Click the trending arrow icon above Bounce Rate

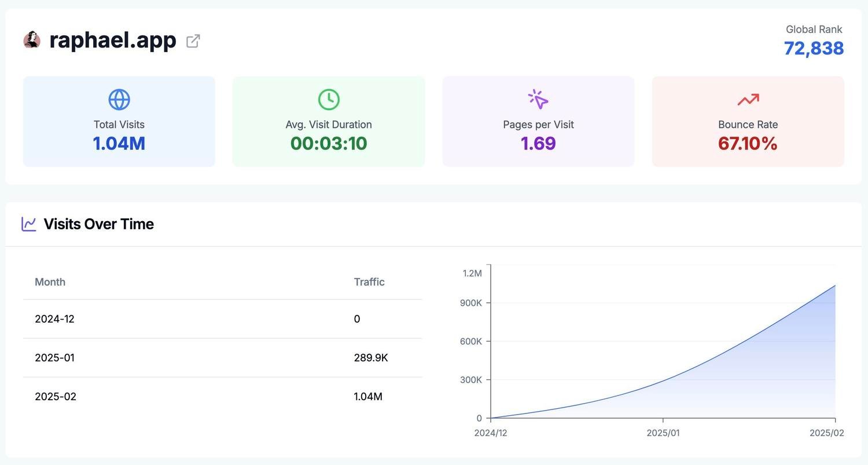[x=748, y=100]
